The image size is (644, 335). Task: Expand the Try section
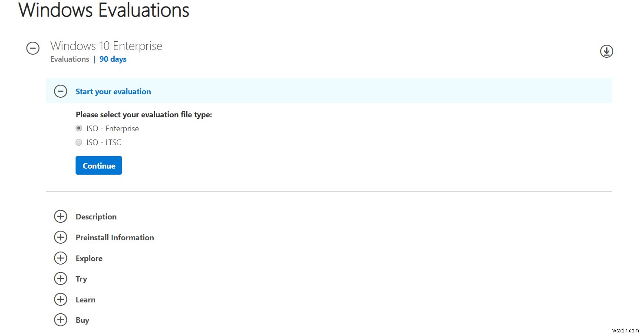(60, 279)
